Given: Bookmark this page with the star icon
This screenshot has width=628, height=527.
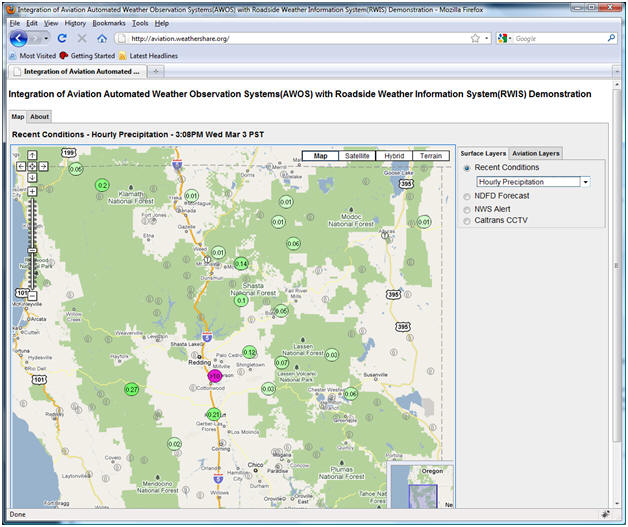Looking at the screenshot, I should point(475,38).
